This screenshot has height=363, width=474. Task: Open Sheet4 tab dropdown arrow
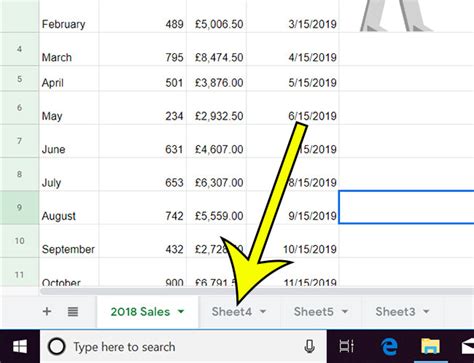[263, 312]
